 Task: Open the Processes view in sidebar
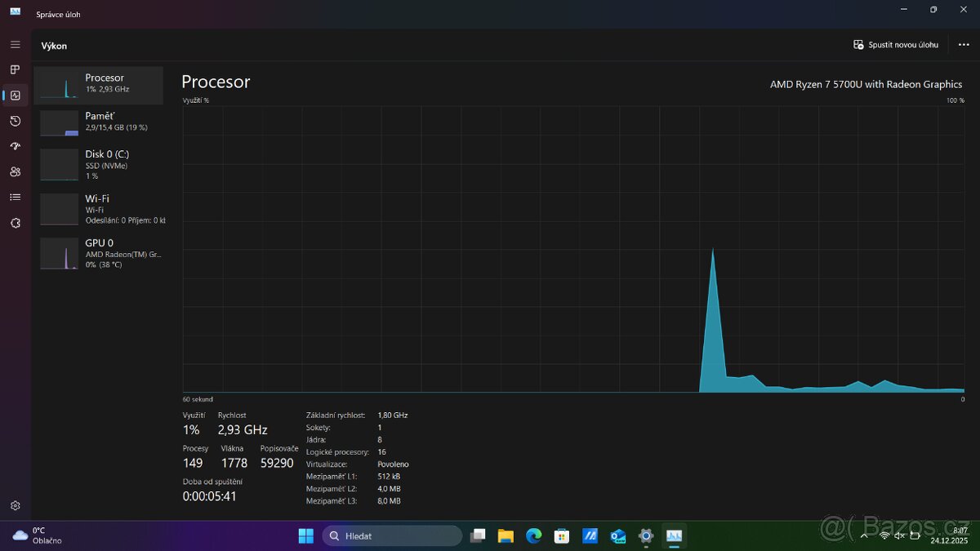15,69
